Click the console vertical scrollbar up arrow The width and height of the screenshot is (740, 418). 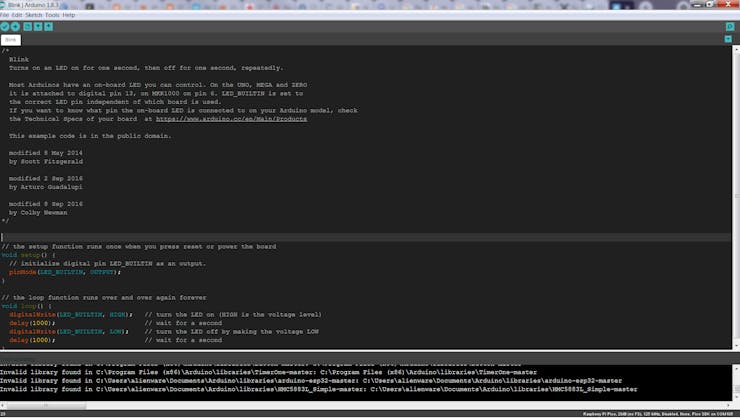(x=736, y=368)
